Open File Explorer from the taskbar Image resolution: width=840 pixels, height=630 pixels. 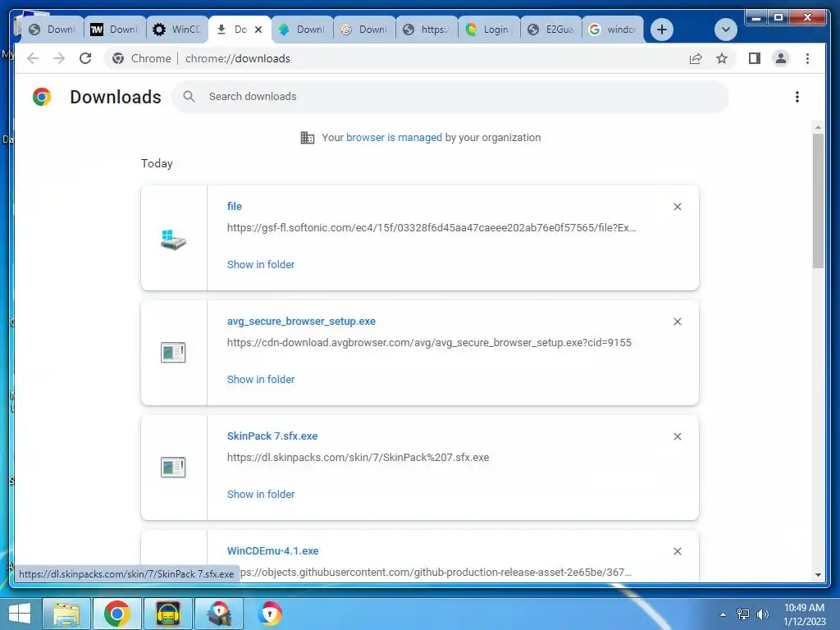point(66,614)
